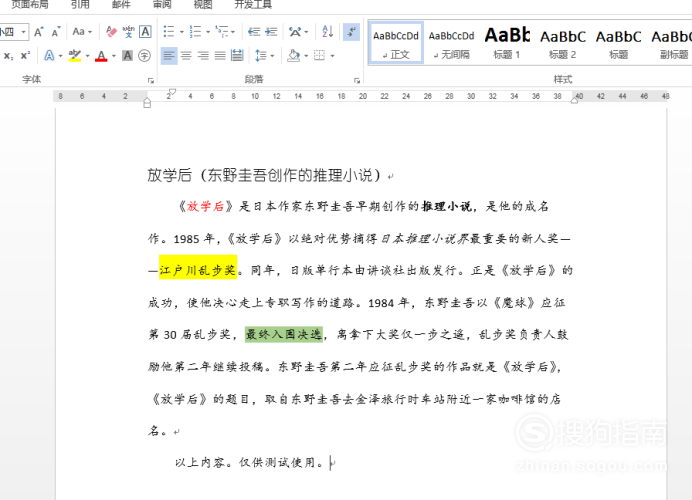Apply borders with the borders icon
The image size is (692, 500).
pos(320,56)
